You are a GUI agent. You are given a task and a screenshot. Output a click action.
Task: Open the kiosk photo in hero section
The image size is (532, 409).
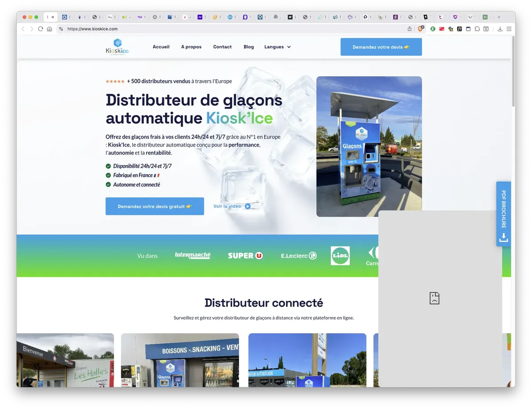369,146
